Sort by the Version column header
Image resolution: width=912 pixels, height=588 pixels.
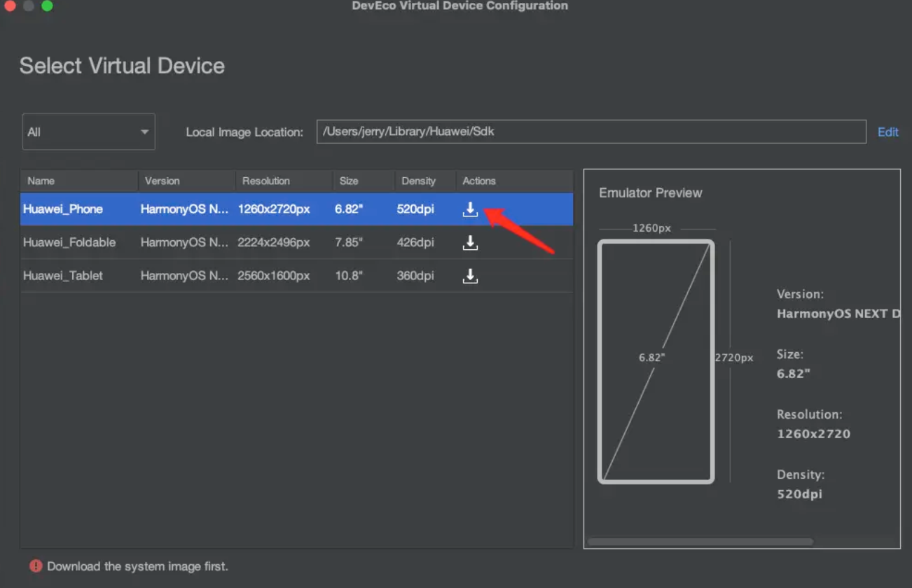pos(187,181)
